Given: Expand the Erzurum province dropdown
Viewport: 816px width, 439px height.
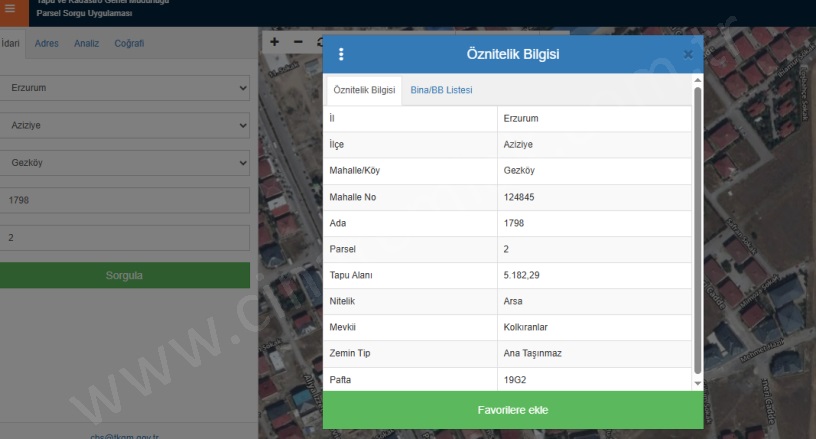Looking at the screenshot, I should (x=124, y=88).
